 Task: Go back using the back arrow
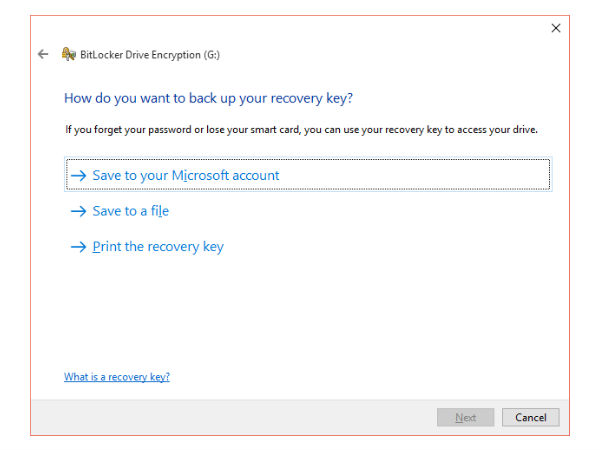pyautogui.click(x=42, y=54)
